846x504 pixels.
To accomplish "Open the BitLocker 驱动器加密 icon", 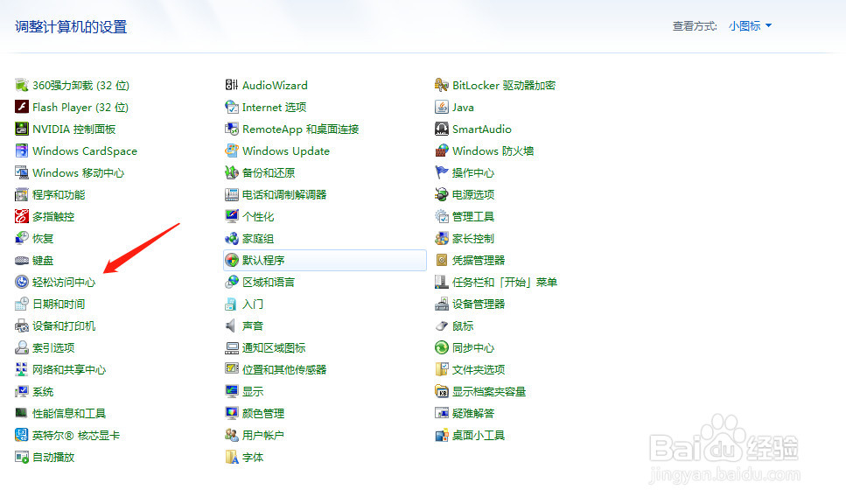I will click(x=441, y=85).
